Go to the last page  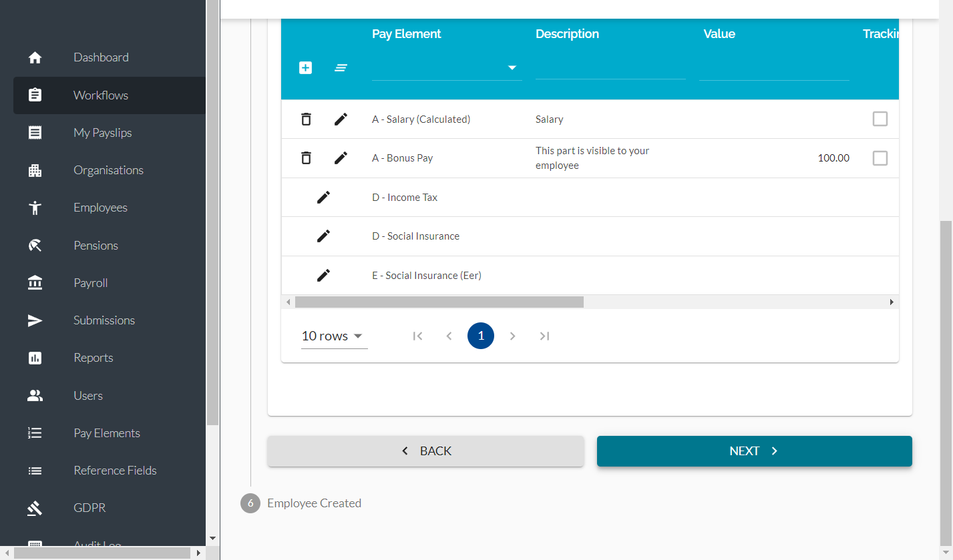pyautogui.click(x=544, y=336)
